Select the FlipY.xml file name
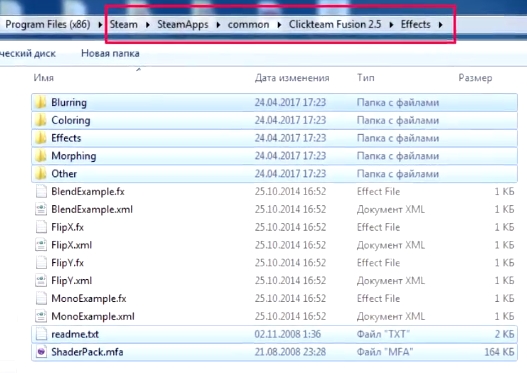This screenshot has height=373, width=527. (72, 281)
